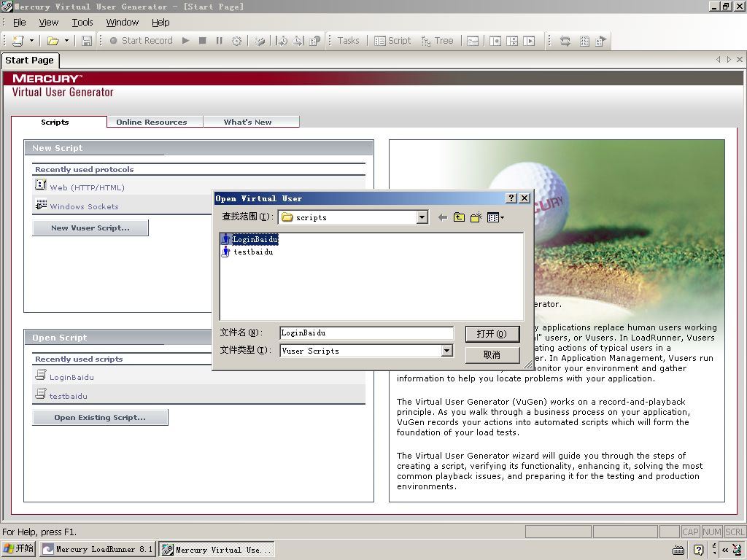
Task: Click the parameter list grid icon in toolbar
Action: point(584,41)
